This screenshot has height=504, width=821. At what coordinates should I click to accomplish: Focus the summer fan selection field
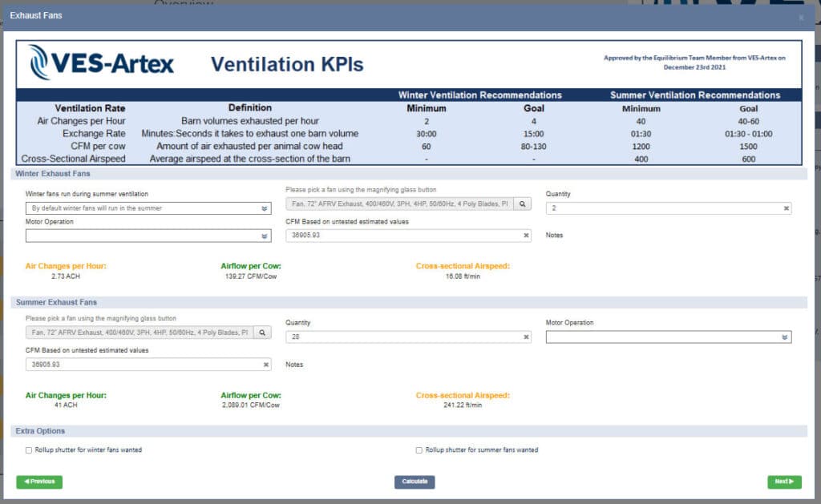coord(140,333)
